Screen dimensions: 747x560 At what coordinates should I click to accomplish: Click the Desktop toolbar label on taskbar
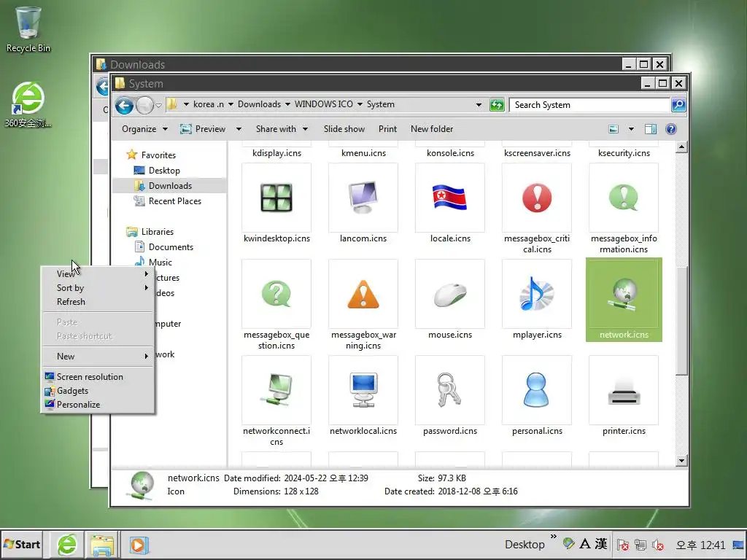[525, 544]
